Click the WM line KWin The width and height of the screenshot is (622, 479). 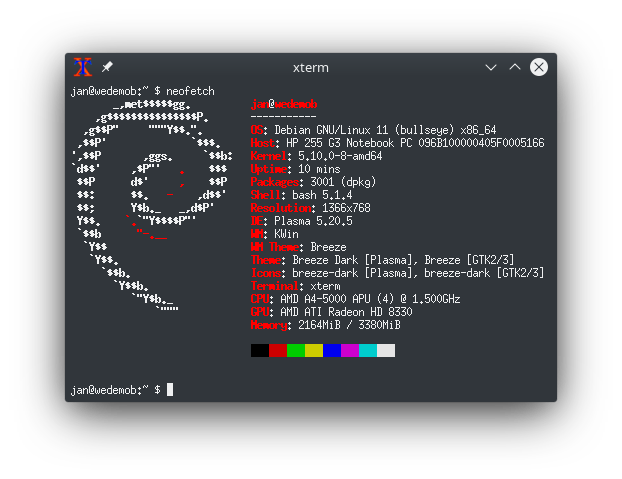pyautogui.click(x=275, y=234)
